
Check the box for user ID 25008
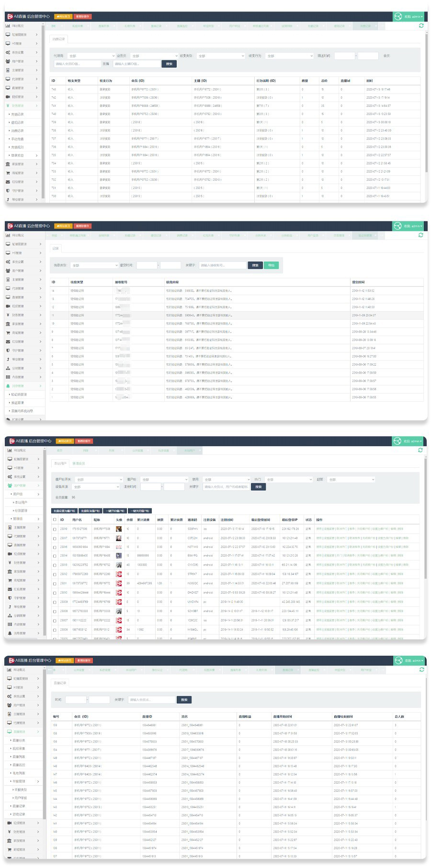coord(55,612)
